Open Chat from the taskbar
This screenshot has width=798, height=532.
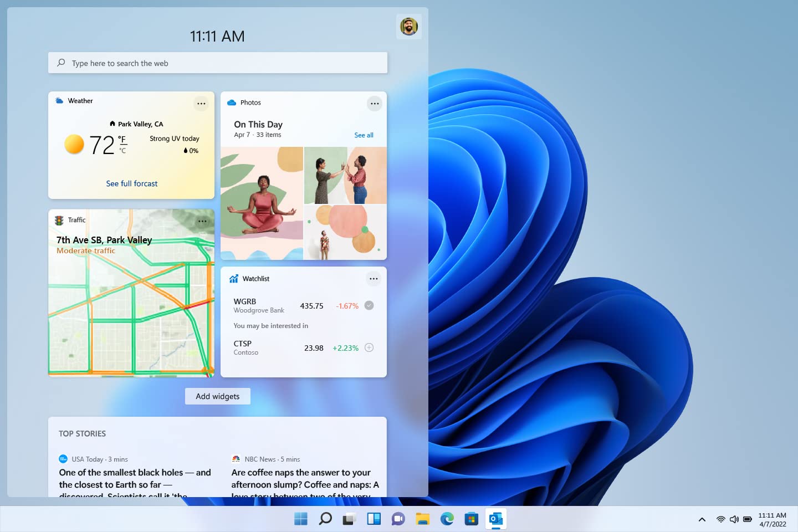point(398,519)
